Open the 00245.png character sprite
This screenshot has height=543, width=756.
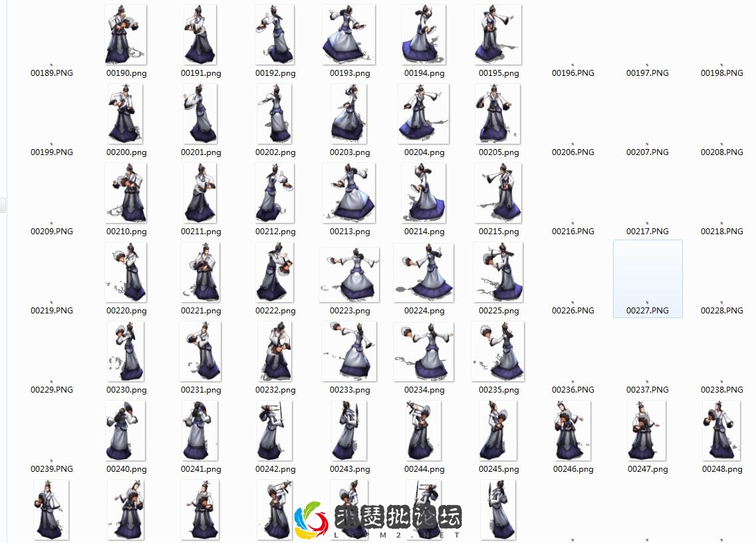click(x=498, y=430)
